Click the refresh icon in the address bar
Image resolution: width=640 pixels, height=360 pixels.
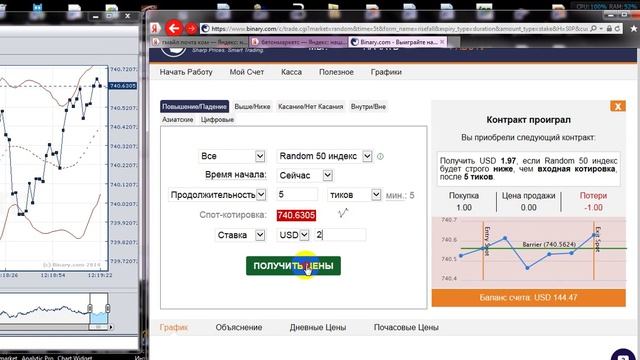point(618,29)
